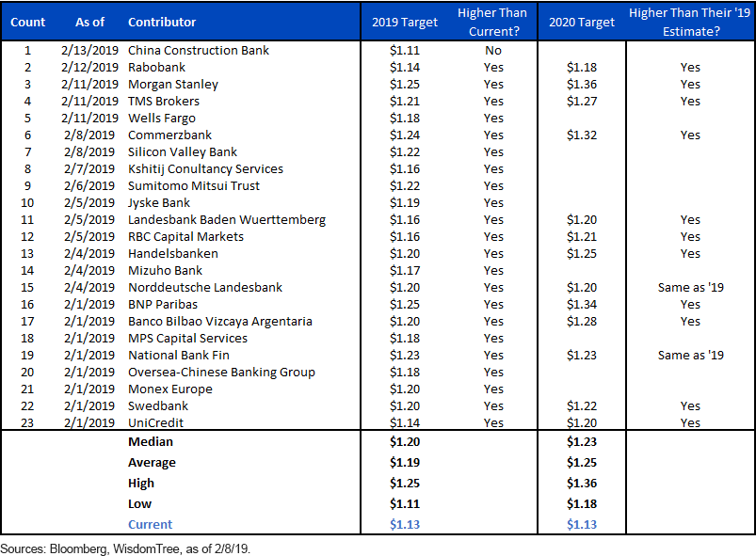Select the Silicon Valley Bank cell

183,151
